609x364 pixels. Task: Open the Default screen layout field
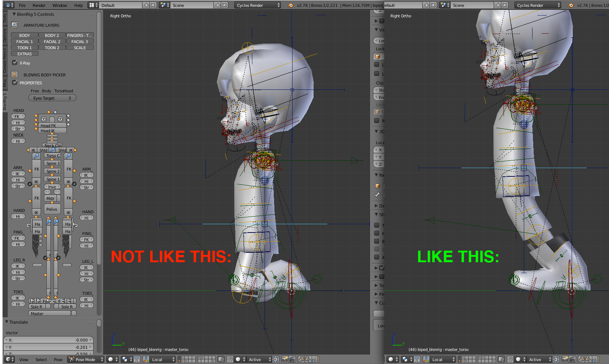pyautogui.click(x=120, y=5)
